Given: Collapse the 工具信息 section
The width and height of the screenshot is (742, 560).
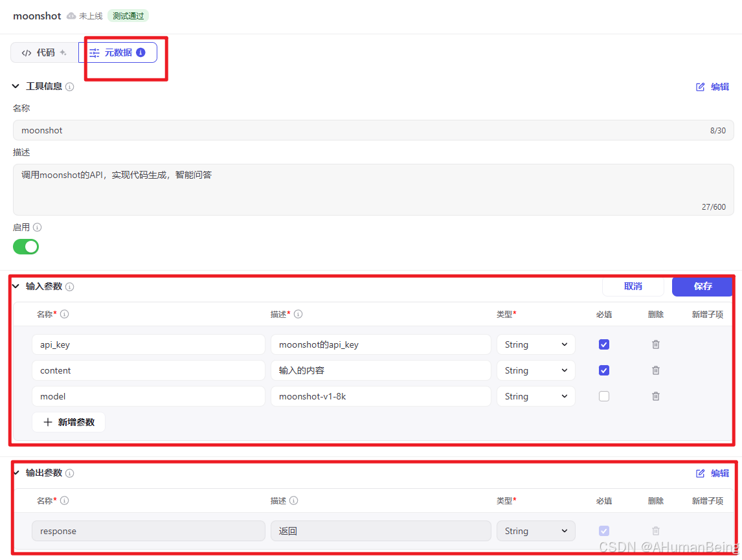Looking at the screenshot, I should [15, 86].
